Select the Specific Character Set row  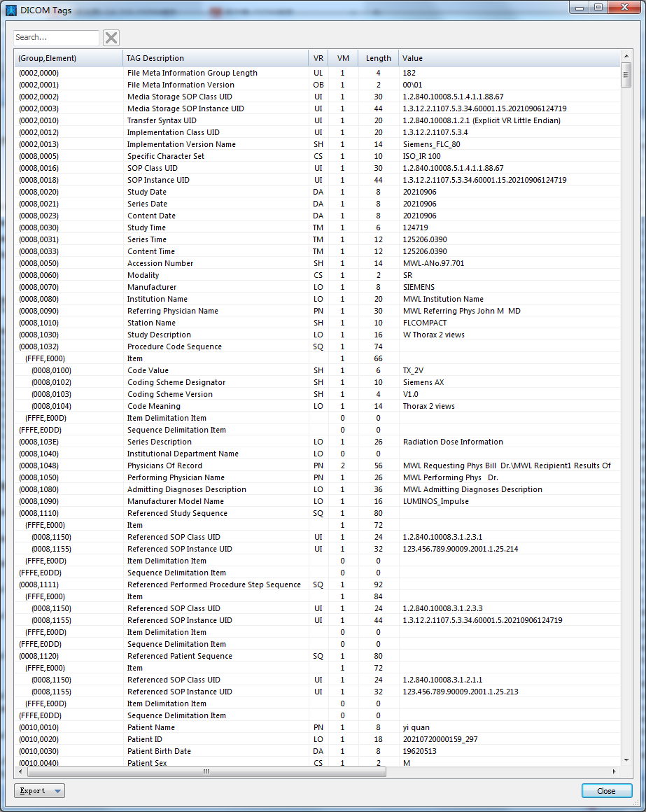317,156
